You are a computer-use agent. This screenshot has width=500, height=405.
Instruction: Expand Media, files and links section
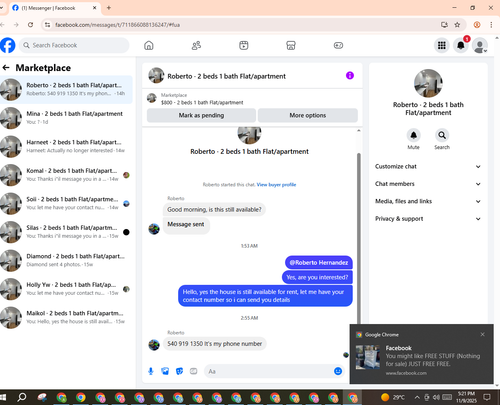428,201
